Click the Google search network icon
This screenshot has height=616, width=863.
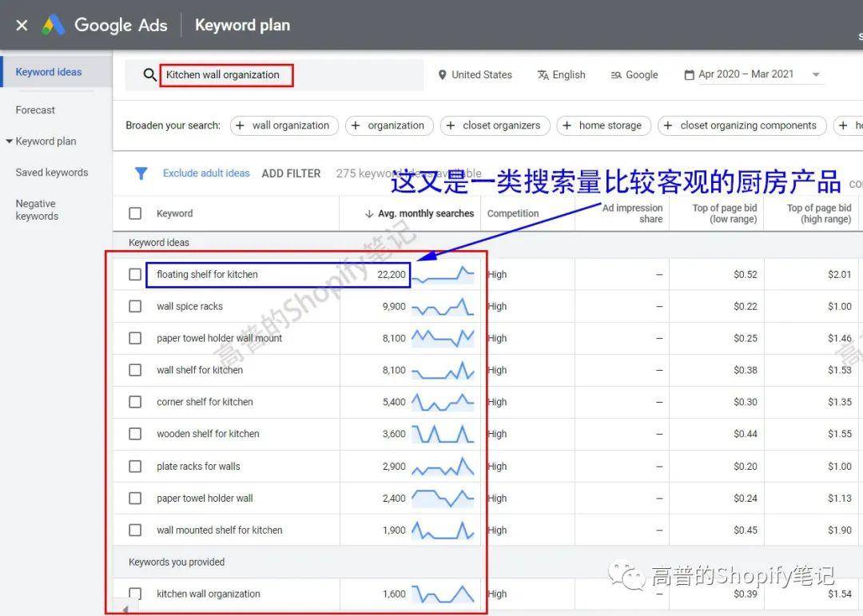click(616, 75)
